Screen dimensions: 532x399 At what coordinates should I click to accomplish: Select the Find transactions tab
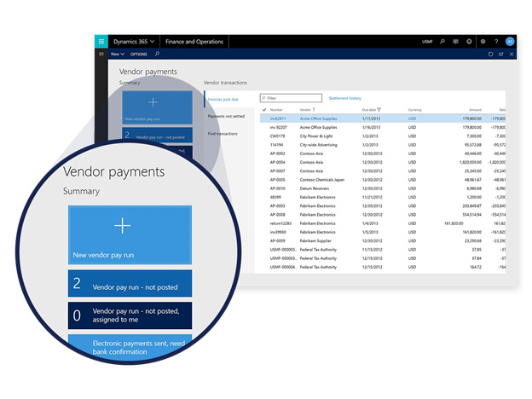pos(223,134)
